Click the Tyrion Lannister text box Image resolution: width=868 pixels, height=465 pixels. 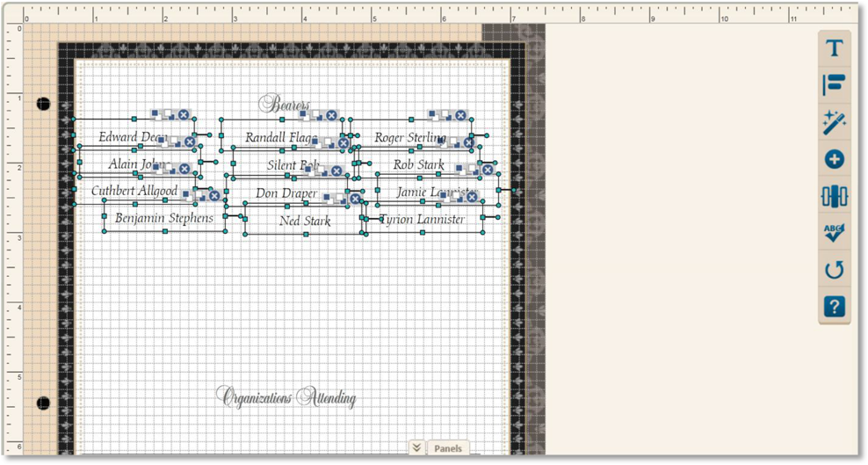[423, 220]
